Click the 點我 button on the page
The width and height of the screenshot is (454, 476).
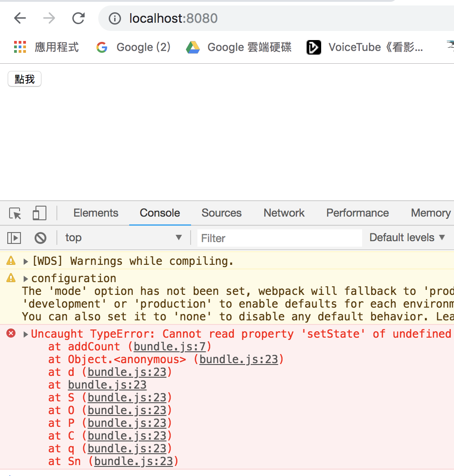pos(25,79)
